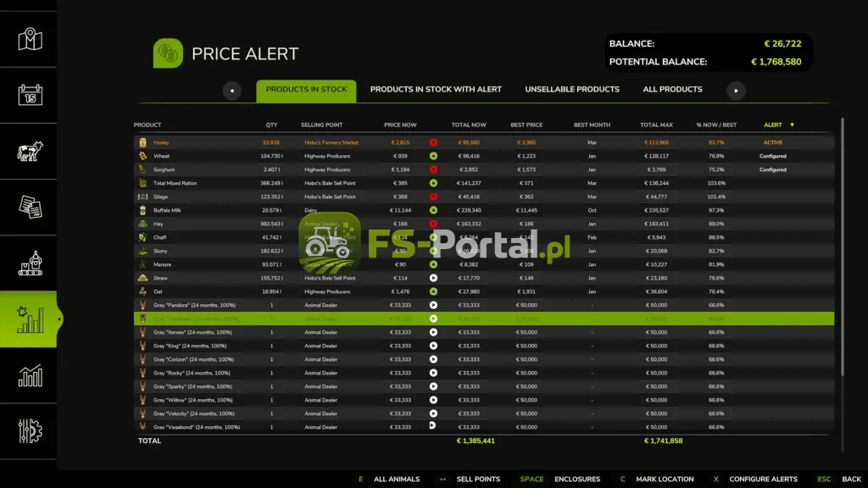The height and width of the screenshot is (488, 868).
Task: Open the general settings page in sidebar
Action: 30,431
